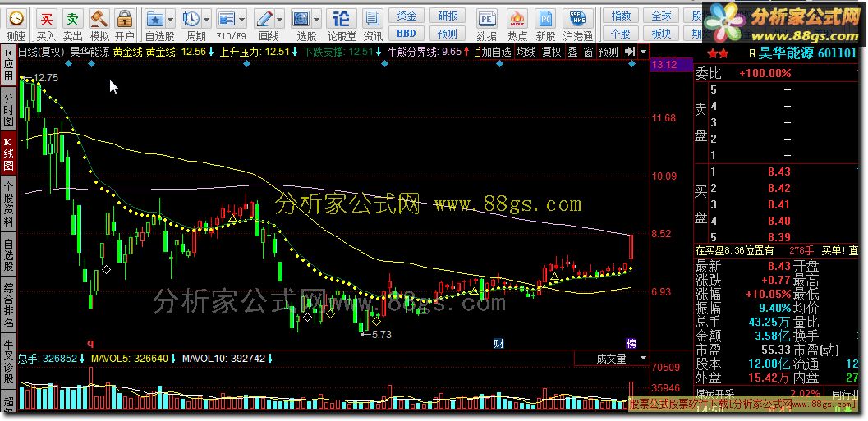Viewport: 868px width, 421px height.
Task: Click the 榜 ranking marker on the chart
Action: 631,343
